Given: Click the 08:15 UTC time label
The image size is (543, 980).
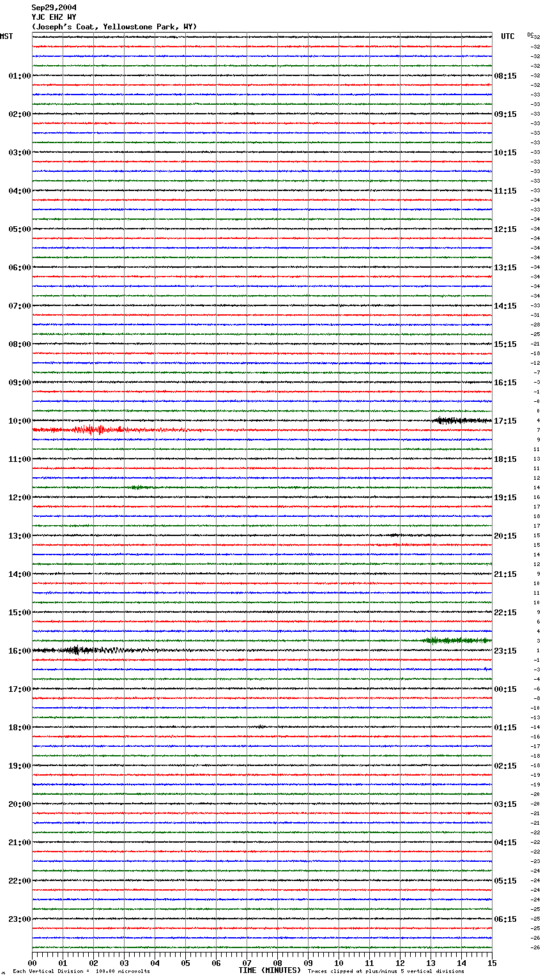Looking at the screenshot, I should [x=505, y=76].
